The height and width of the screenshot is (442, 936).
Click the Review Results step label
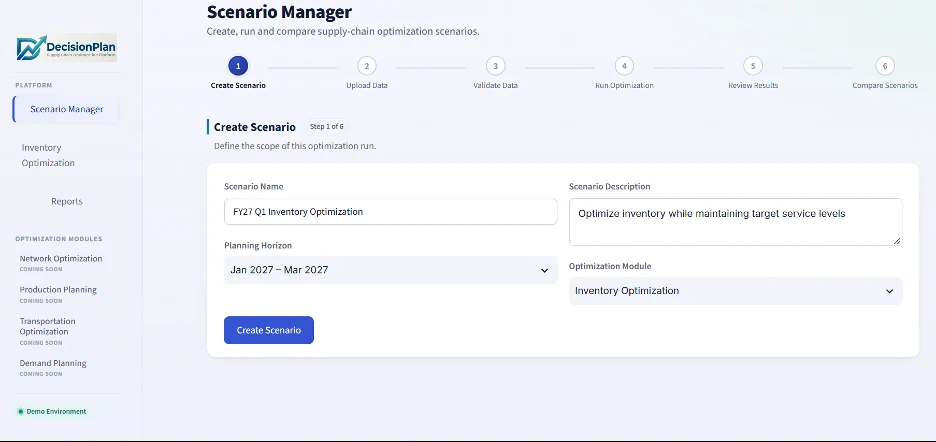pos(753,85)
